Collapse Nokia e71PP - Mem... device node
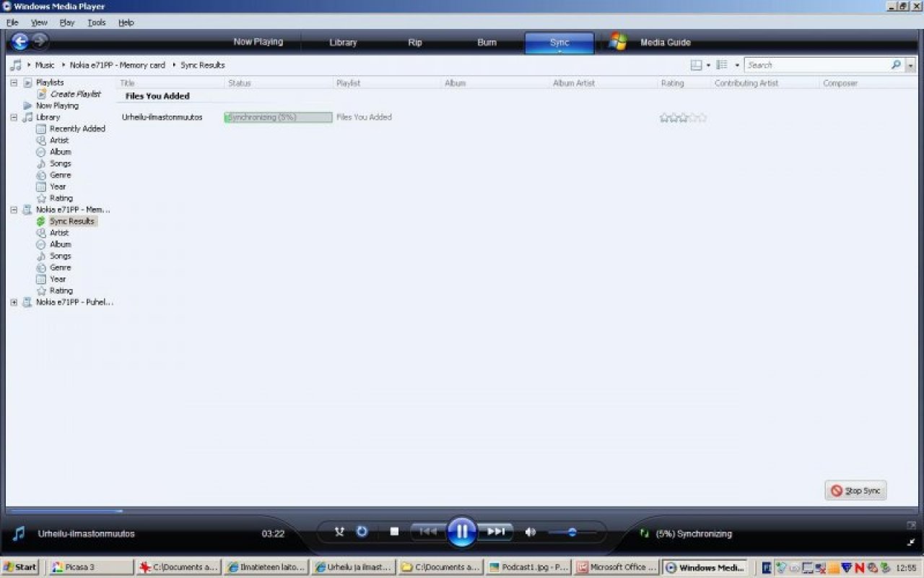Image resolution: width=924 pixels, height=578 pixels. point(14,210)
